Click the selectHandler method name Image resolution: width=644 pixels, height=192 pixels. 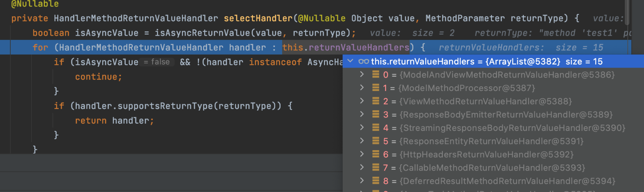258,18
